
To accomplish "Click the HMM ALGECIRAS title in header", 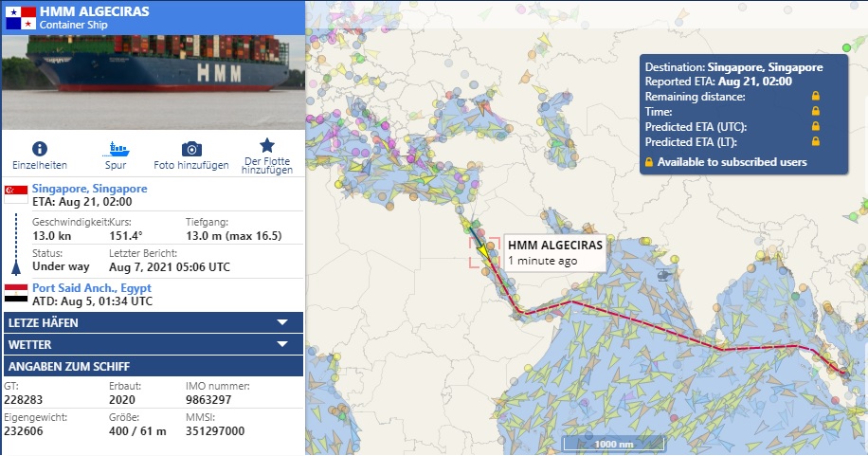I will click(95, 11).
